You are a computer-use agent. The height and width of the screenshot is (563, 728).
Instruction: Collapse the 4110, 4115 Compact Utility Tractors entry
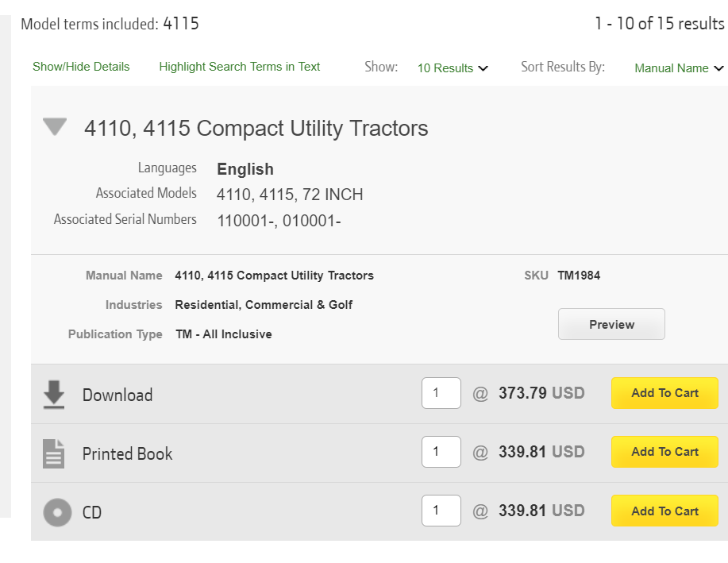55,127
